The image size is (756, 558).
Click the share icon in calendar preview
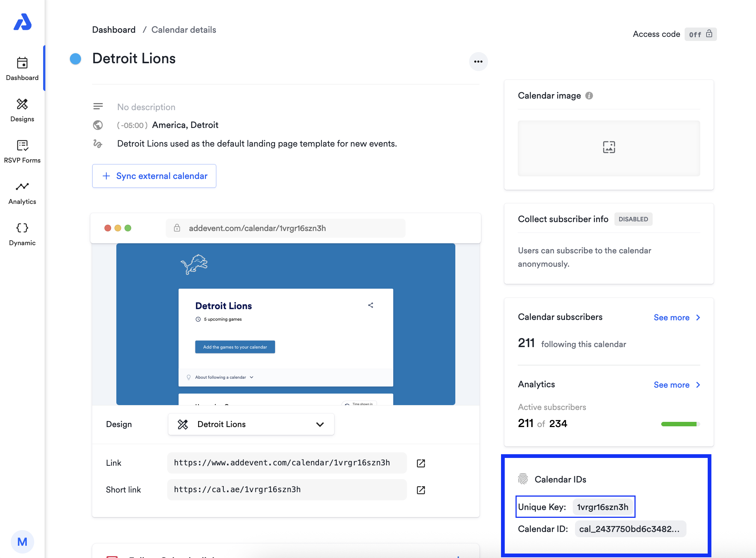pyautogui.click(x=371, y=305)
